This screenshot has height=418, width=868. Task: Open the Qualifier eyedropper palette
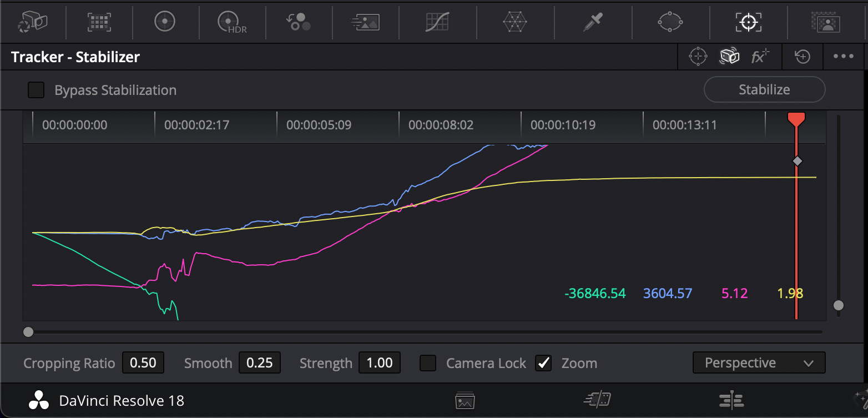[593, 22]
